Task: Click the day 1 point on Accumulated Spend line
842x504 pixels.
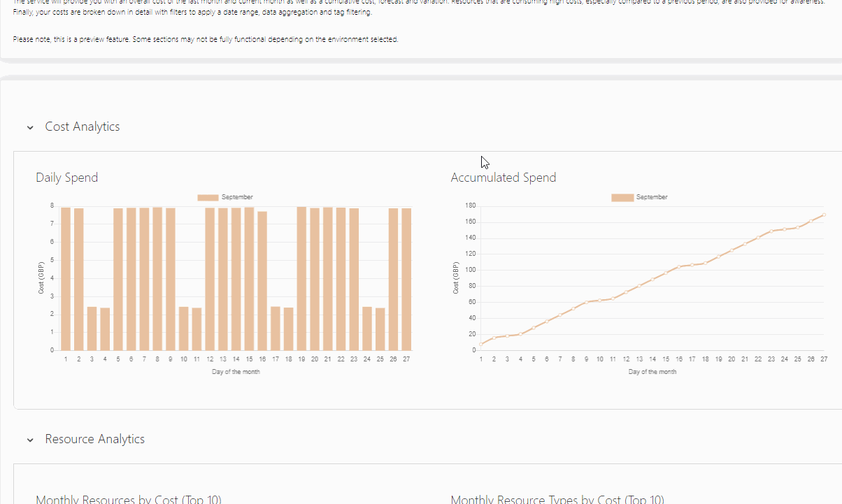Action: [x=481, y=344]
